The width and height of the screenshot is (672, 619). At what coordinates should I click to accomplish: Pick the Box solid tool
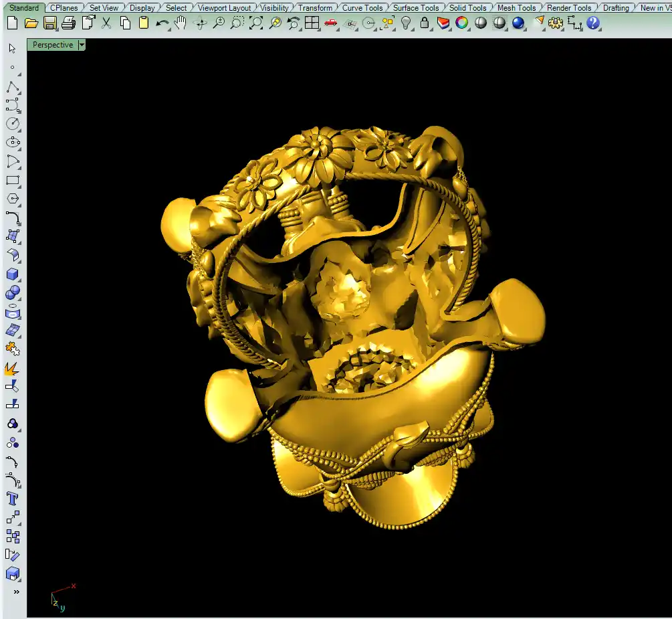click(x=13, y=274)
